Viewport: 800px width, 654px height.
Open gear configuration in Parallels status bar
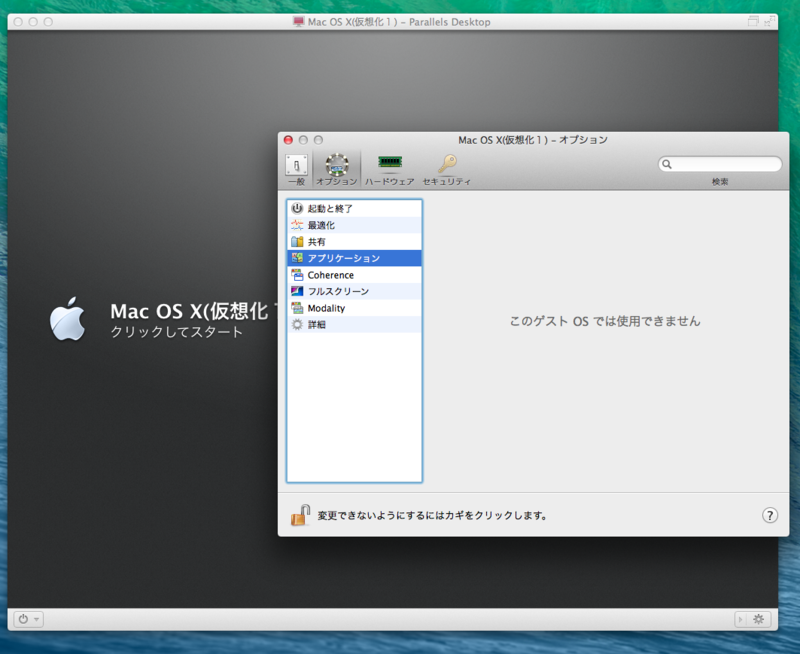[759, 619]
